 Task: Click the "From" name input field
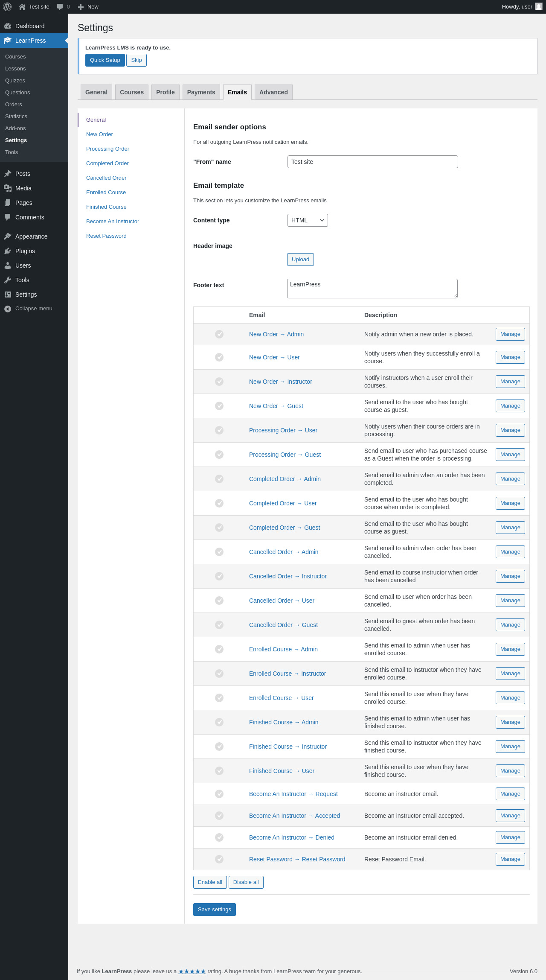click(372, 162)
